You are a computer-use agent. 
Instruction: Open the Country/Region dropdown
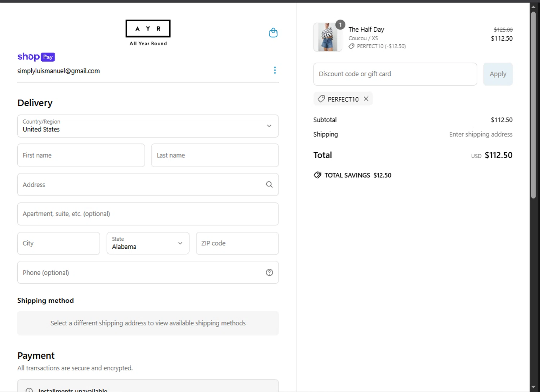point(148,126)
